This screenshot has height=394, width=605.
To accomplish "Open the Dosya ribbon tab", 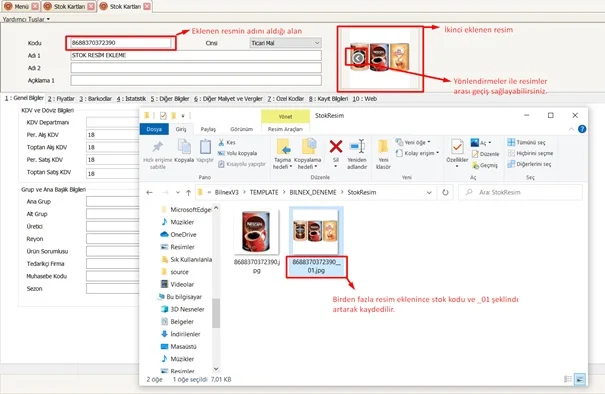I will [x=154, y=129].
